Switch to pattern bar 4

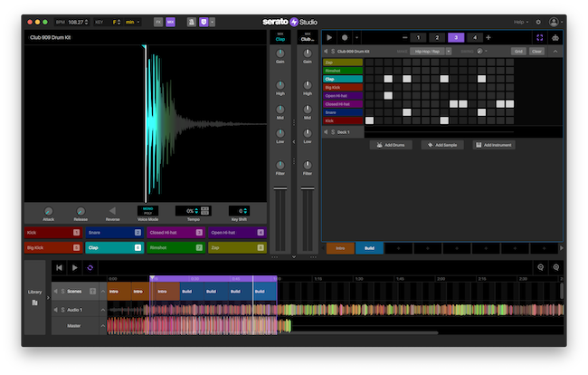pyautogui.click(x=475, y=37)
